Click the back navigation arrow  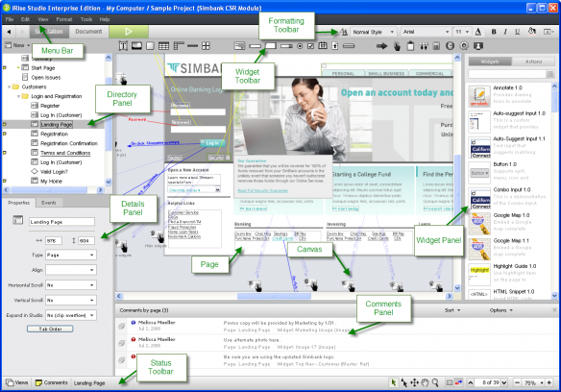tap(9, 32)
